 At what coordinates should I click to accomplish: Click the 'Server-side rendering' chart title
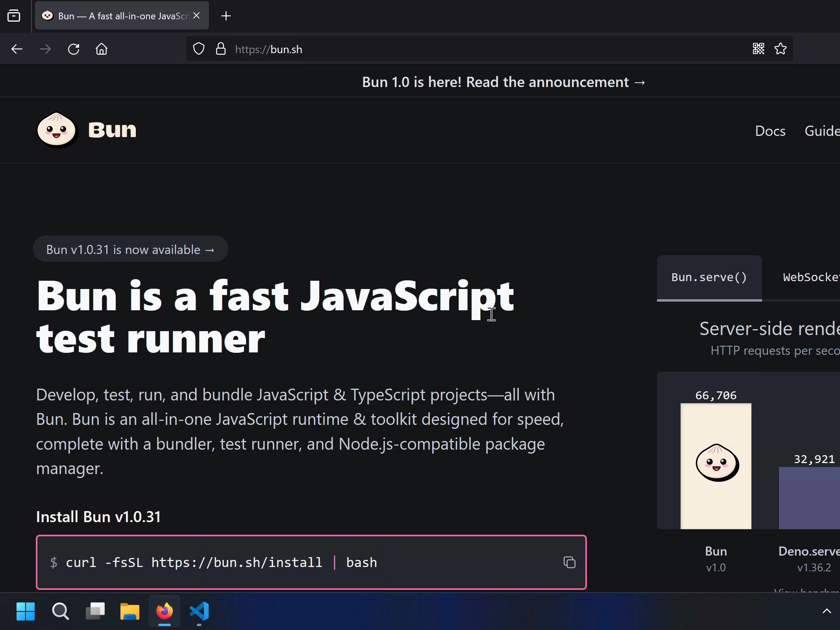pyautogui.click(x=770, y=329)
